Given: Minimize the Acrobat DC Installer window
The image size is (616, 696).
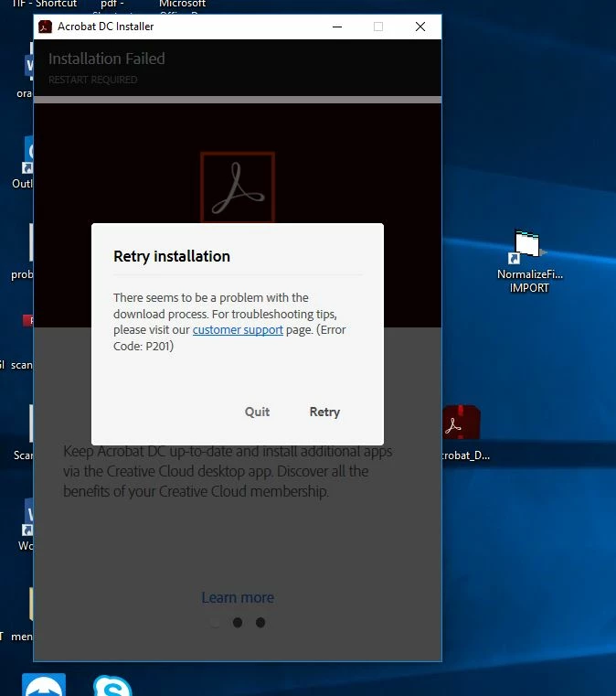Looking at the screenshot, I should (x=337, y=27).
